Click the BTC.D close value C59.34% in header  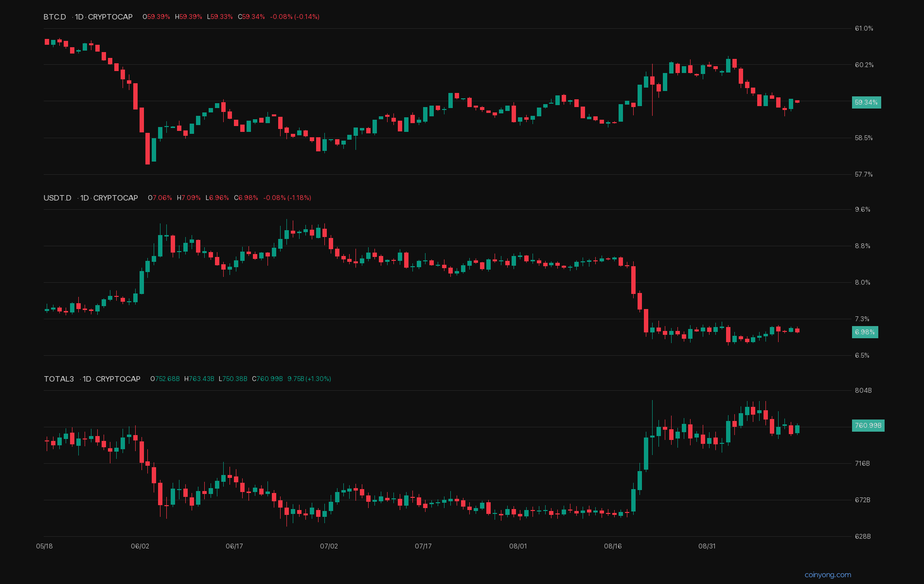click(251, 17)
